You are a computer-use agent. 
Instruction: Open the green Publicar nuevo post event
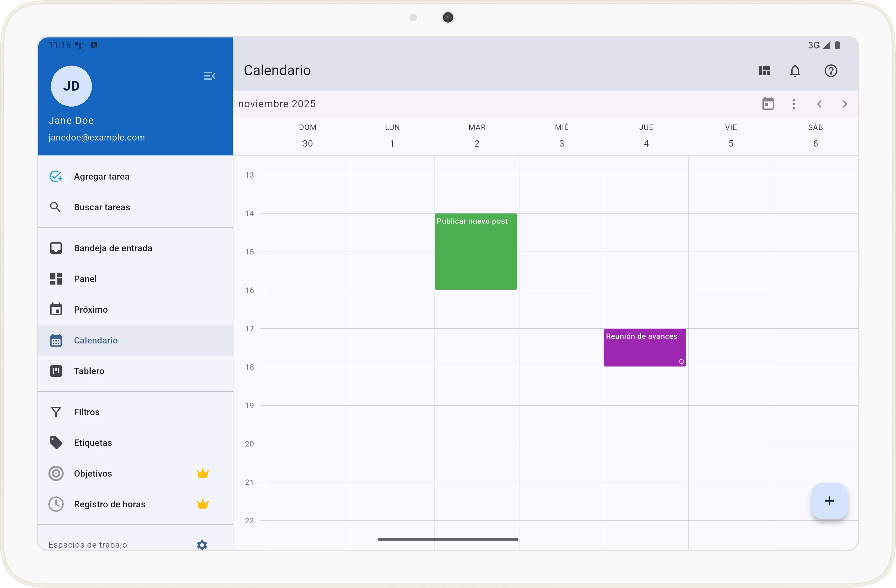tap(476, 252)
